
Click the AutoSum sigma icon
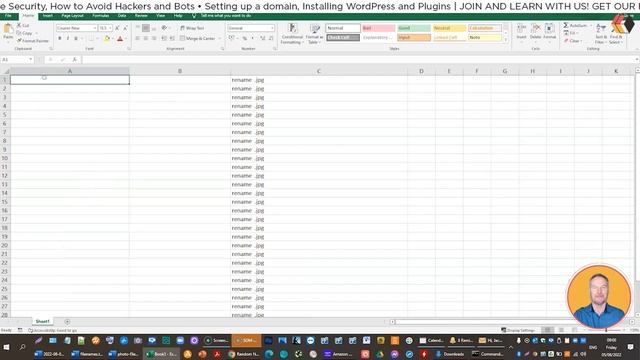coord(566,25)
